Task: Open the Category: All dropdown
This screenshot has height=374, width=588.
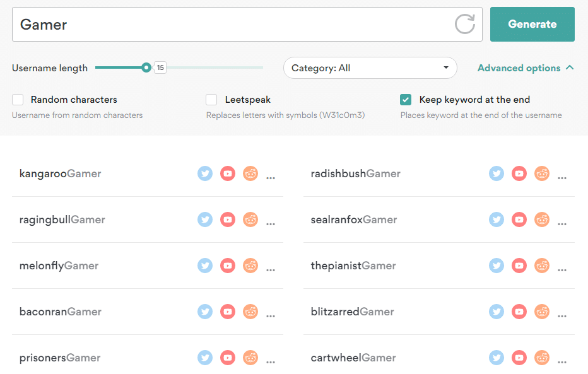Action: click(370, 68)
